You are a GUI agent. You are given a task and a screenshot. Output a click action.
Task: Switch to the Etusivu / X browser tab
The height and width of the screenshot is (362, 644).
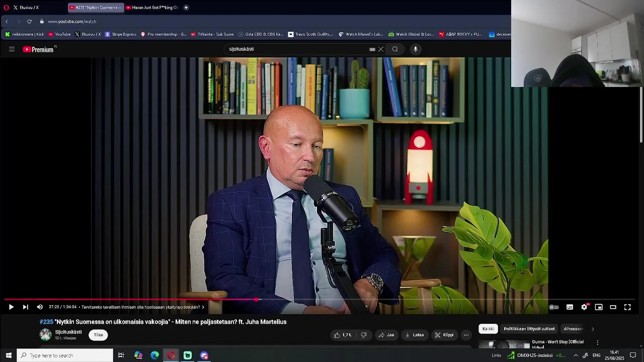coord(34,8)
